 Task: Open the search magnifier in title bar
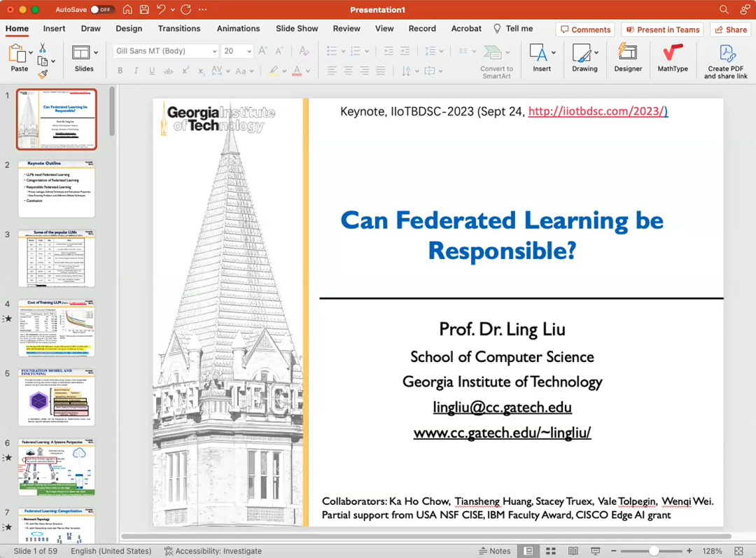tap(724, 9)
